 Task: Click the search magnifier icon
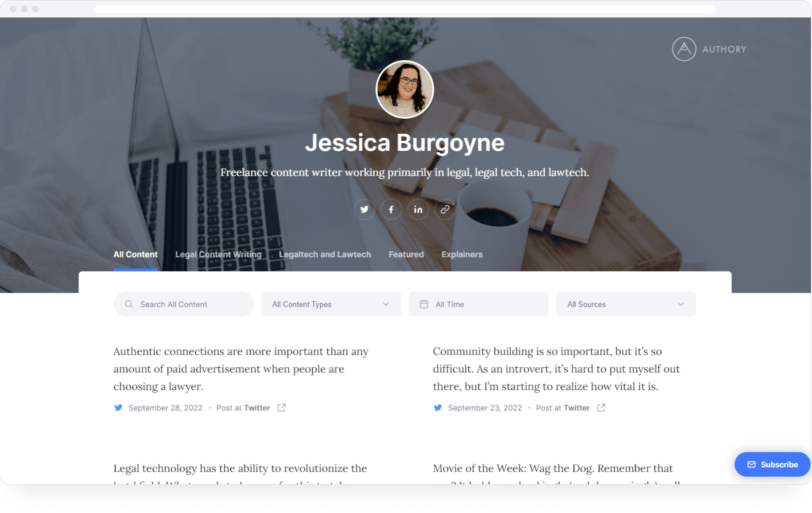coord(128,304)
